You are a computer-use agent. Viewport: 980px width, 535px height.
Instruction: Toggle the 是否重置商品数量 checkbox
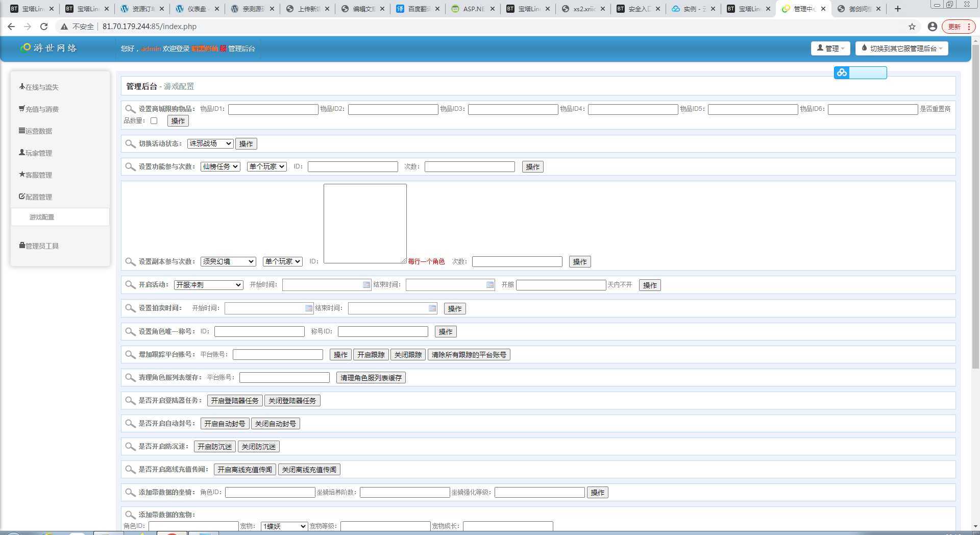click(x=154, y=121)
